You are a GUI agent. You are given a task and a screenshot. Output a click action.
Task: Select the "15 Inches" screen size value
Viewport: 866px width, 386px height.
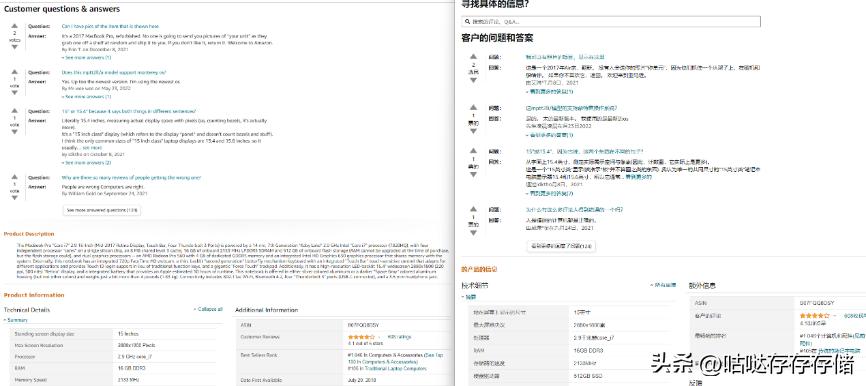point(129,334)
